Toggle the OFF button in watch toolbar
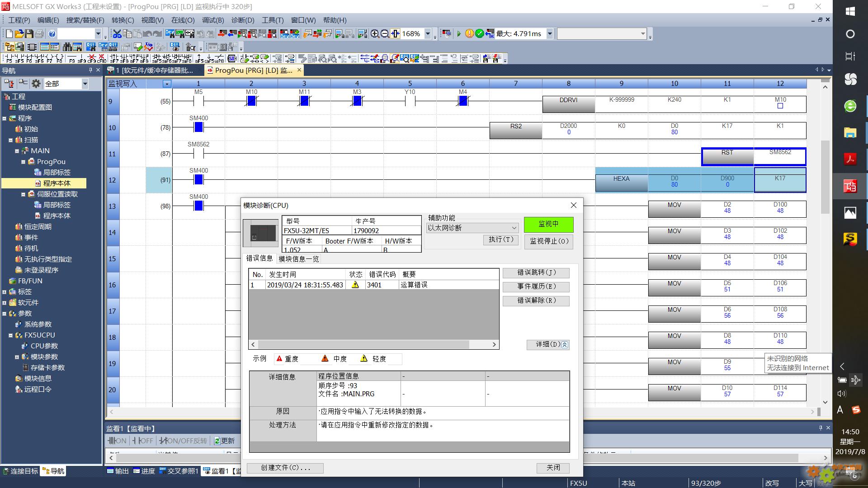 (x=143, y=441)
